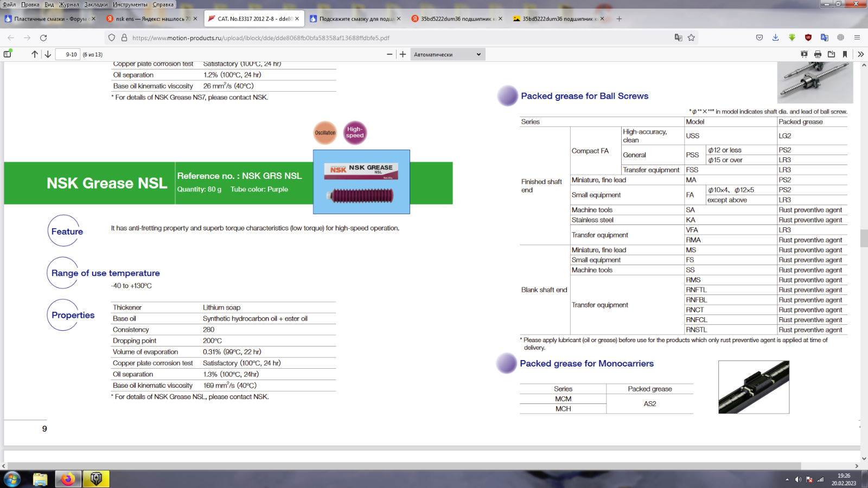Screen dimensions: 868x488
Task: Close the nsk ens Яндекс tab
Action: tap(195, 18)
